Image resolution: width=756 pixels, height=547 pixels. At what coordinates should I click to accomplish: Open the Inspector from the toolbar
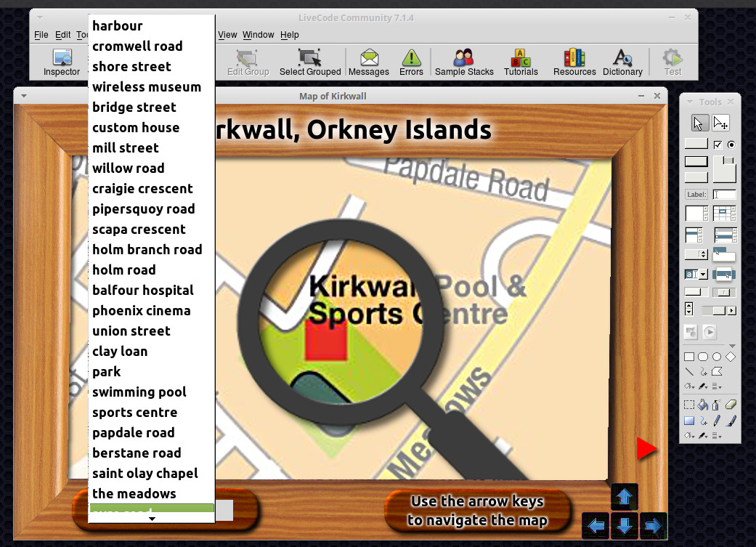(x=62, y=62)
